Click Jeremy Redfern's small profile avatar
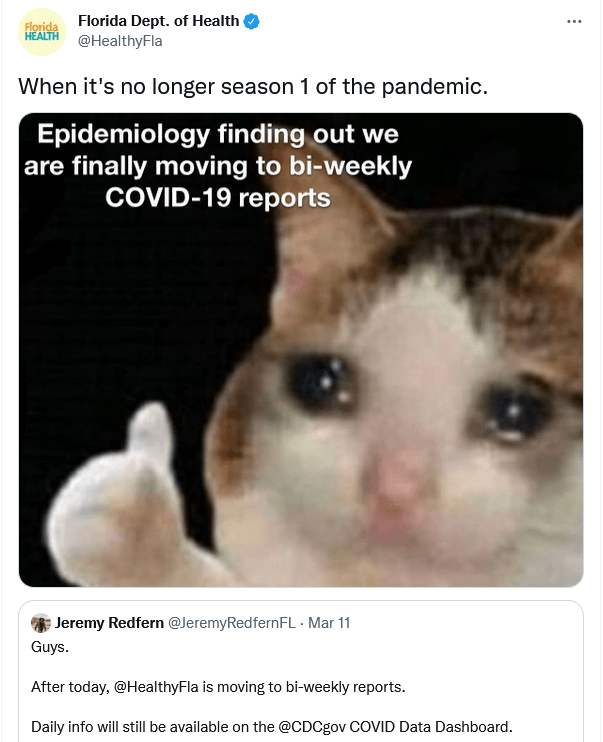Viewport: 603px width, 742px height. [x=41, y=623]
